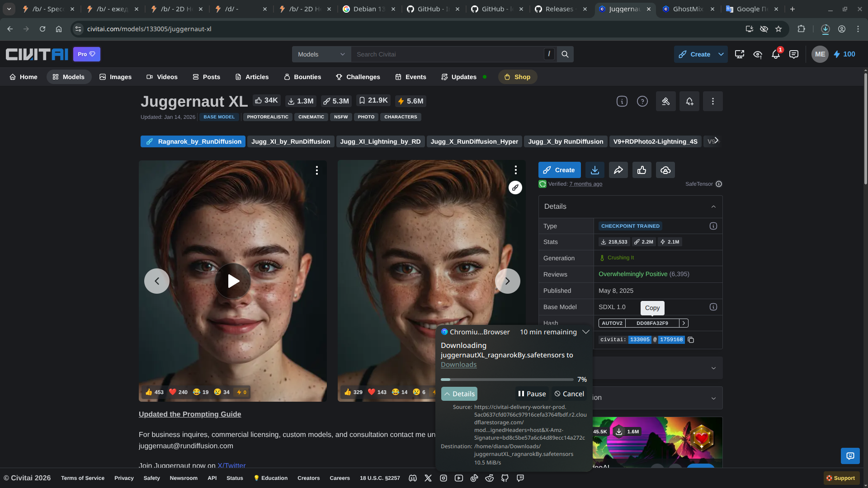Open the Updated the Prompting Guide link
Viewport: 868px width, 488px height.
190,414
